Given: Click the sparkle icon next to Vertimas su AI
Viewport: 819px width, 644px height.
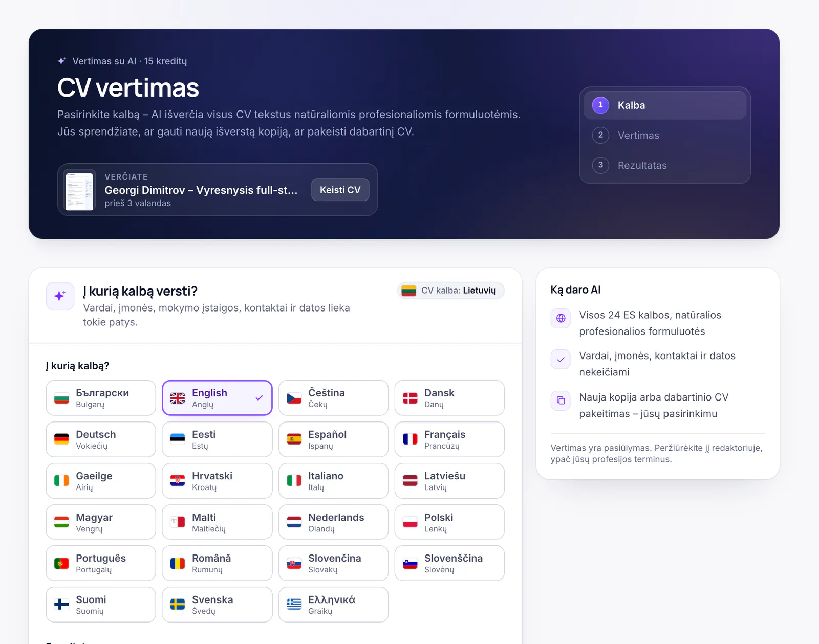Looking at the screenshot, I should 61,61.
